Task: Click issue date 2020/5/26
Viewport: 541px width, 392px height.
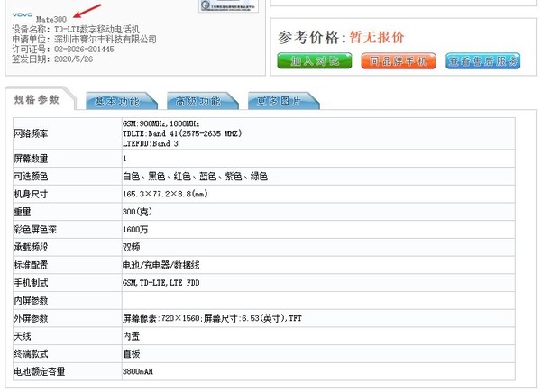Action: 74,59
